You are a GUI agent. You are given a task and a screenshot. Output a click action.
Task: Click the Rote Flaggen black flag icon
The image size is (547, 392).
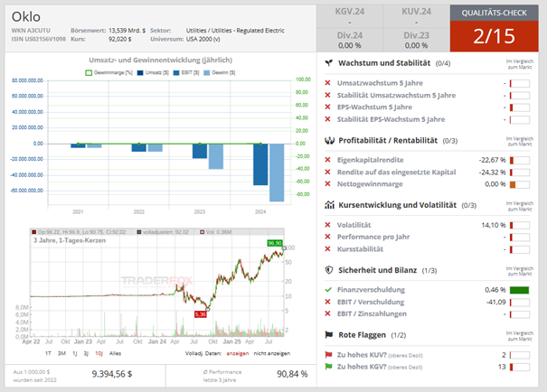point(328,335)
